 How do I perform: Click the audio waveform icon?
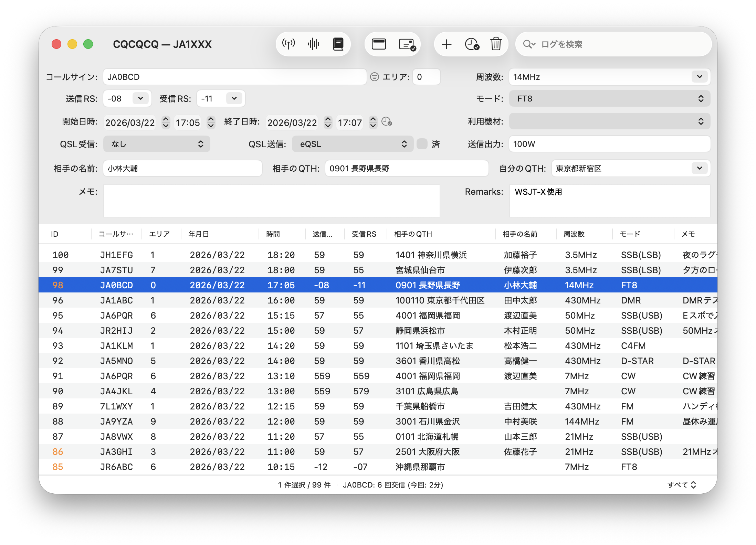tap(313, 44)
